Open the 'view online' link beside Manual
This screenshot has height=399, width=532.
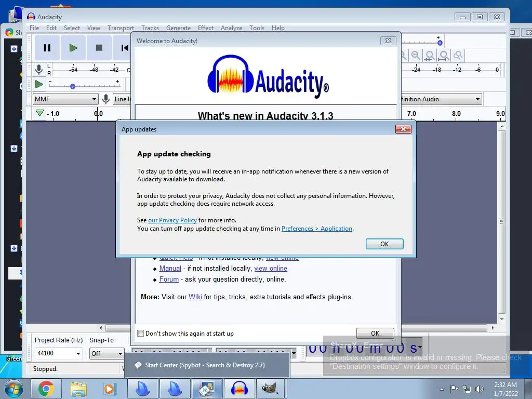pos(271,269)
